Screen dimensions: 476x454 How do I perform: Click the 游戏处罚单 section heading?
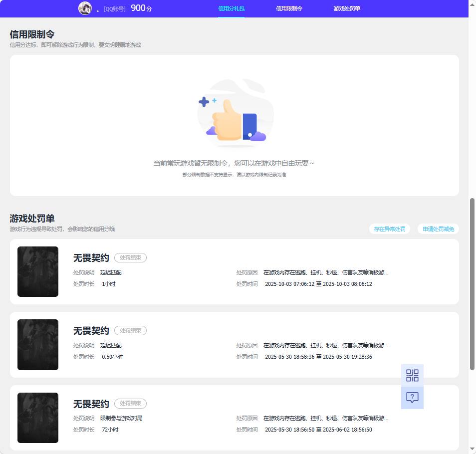(x=32, y=219)
